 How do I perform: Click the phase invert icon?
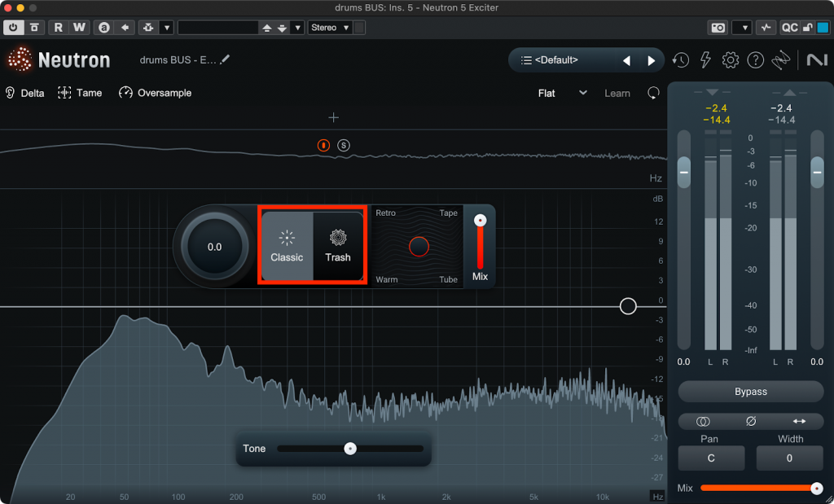pos(750,421)
